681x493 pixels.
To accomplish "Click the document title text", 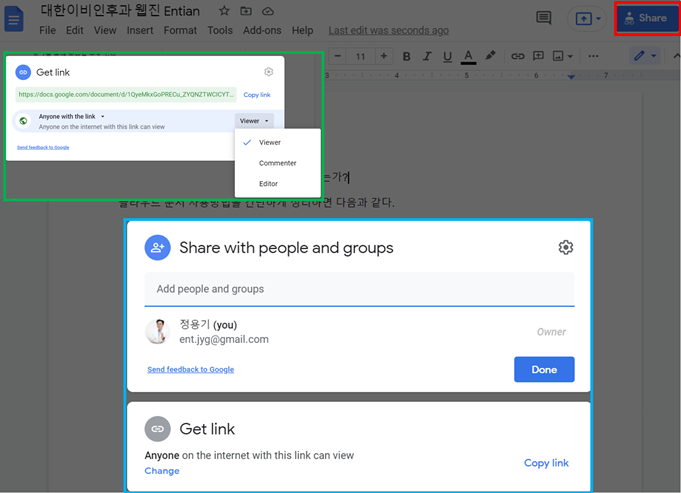I will pos(120,11).
